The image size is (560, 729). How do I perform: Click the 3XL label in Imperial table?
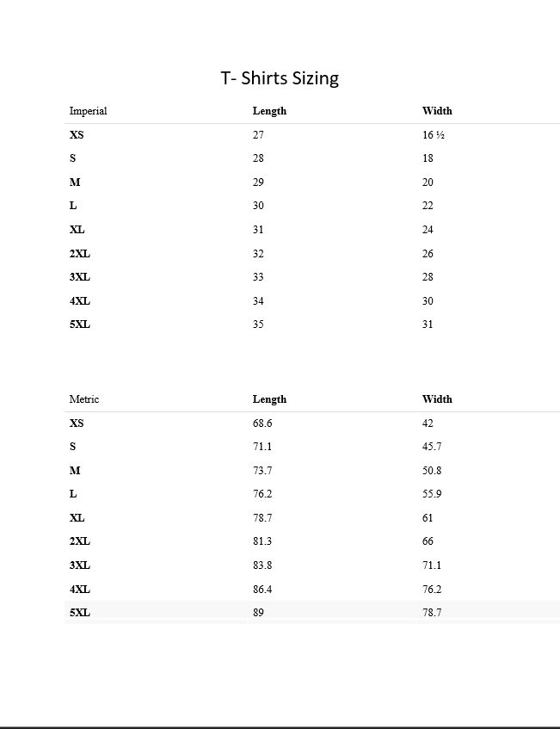79,277
